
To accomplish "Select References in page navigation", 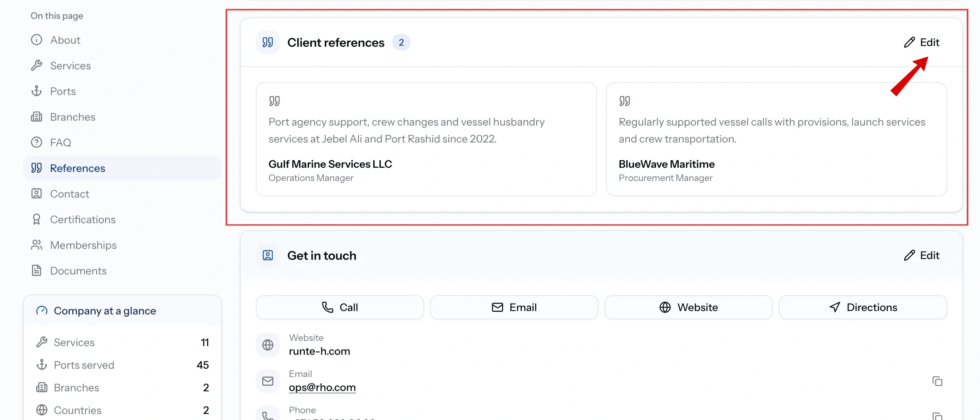I will coord(122,168).
